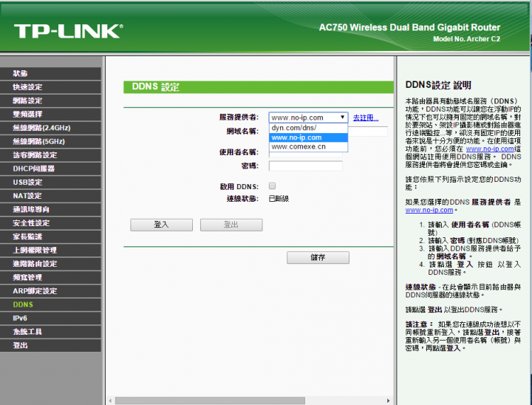Open 快速設定 quick setup menu

point(50,87)
